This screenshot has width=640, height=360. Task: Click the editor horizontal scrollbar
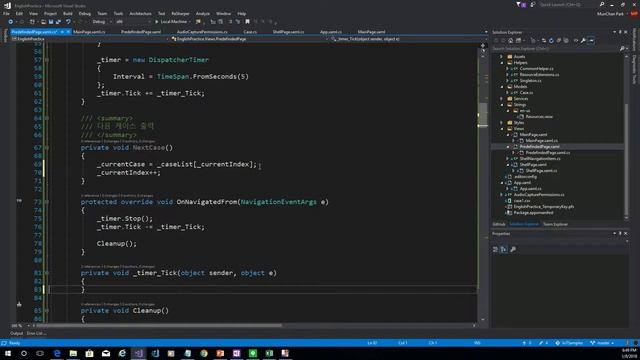[159, 325]
